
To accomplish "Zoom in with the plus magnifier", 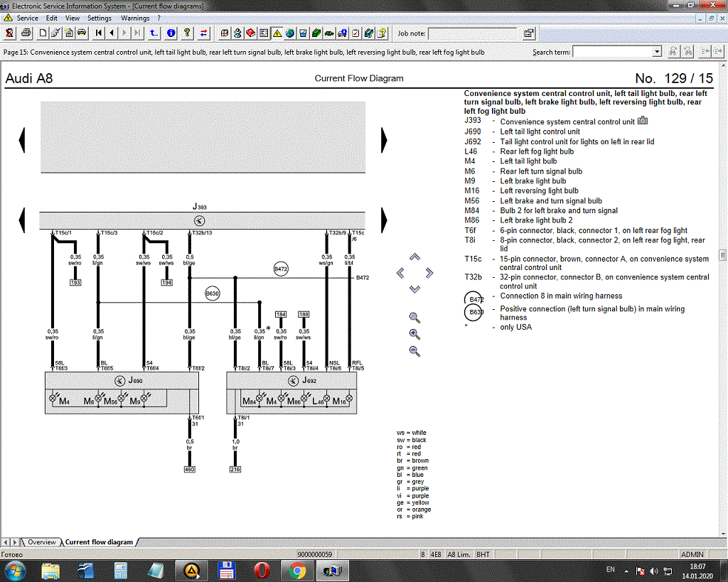I will pos(414,334).
